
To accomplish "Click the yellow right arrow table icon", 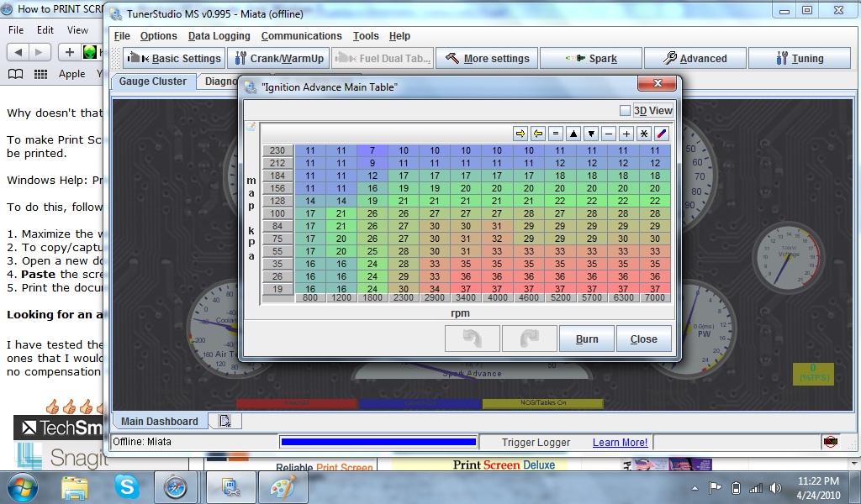I will tap(520, 134).
